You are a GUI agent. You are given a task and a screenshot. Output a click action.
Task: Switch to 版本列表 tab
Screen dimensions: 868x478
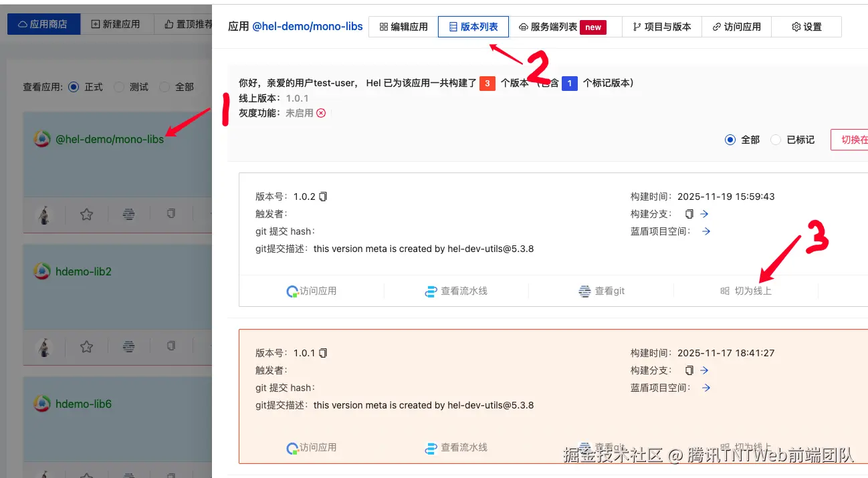click(473, 27)
